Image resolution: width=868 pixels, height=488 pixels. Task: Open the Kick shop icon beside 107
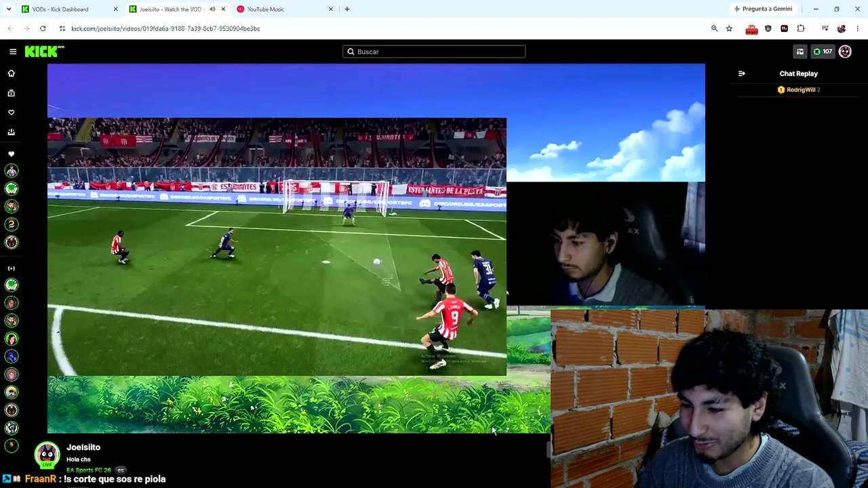coord(800,52)
